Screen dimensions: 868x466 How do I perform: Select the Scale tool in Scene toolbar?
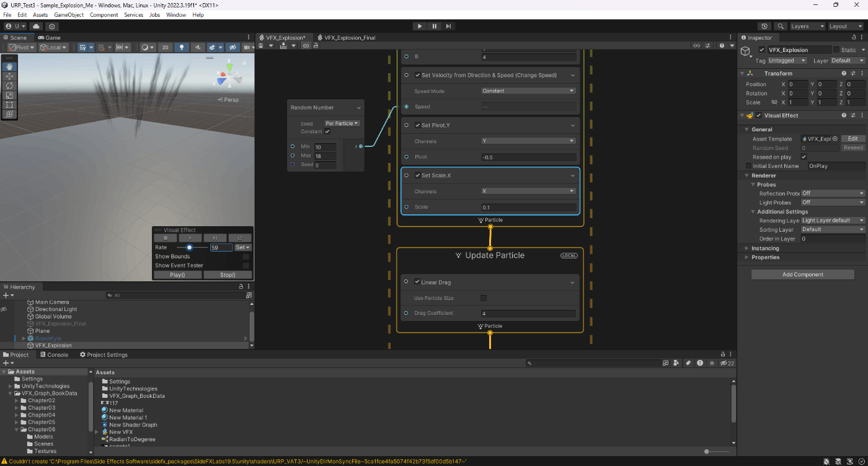click(x=9, y=95)
